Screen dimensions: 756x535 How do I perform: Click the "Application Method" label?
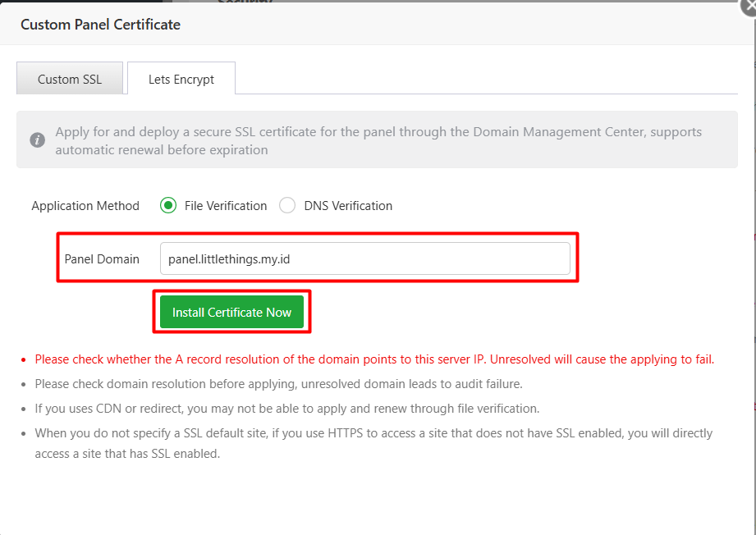click(x=85, y=206)
